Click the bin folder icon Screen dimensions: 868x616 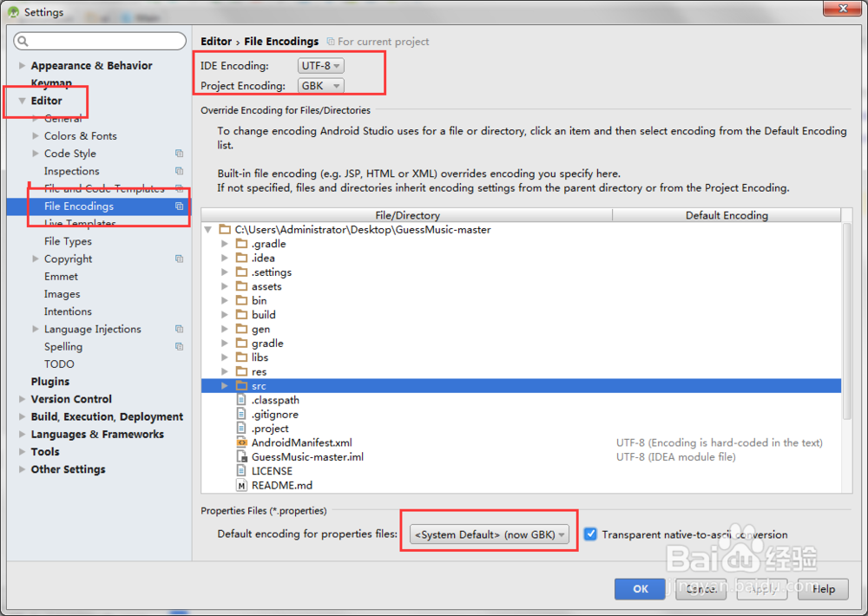coord(241,300)
